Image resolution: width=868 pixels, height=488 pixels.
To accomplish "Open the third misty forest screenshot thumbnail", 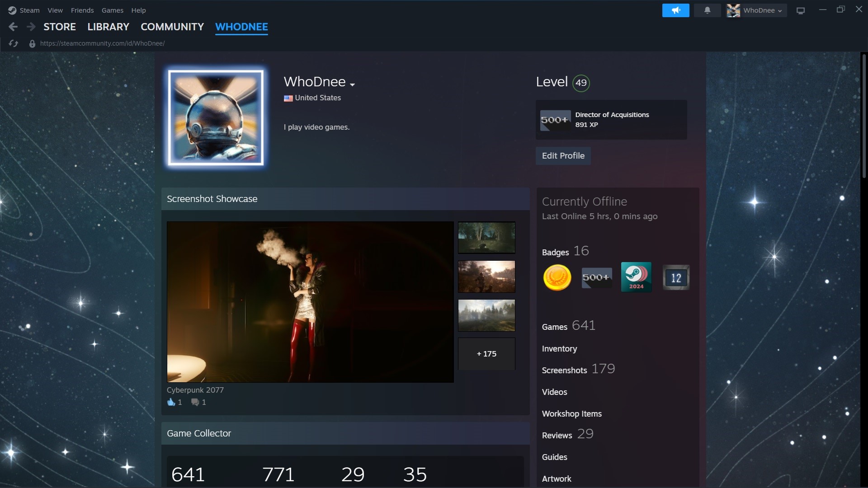I will (486, 315).
